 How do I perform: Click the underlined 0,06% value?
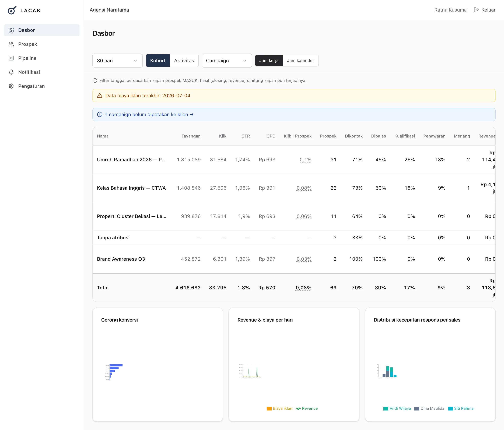(304, 216)
